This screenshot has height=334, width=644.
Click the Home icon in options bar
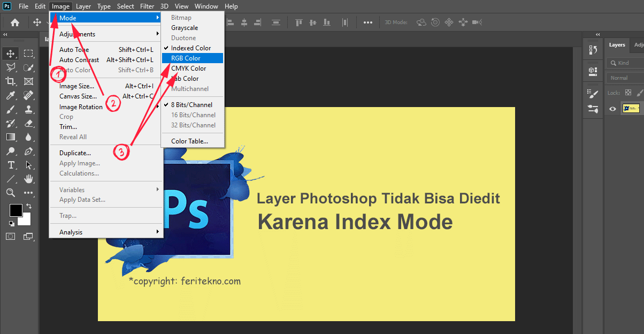[x=15, y=22]
